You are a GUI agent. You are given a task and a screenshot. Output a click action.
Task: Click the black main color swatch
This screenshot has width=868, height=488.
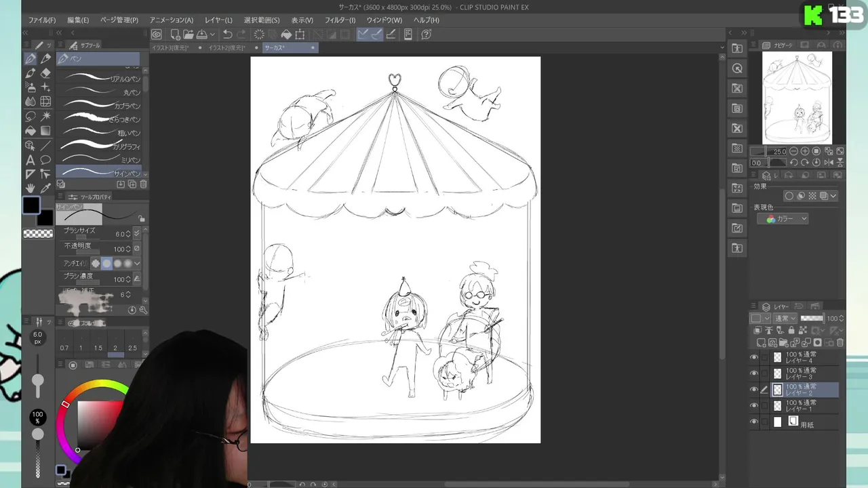coord(31,205)
